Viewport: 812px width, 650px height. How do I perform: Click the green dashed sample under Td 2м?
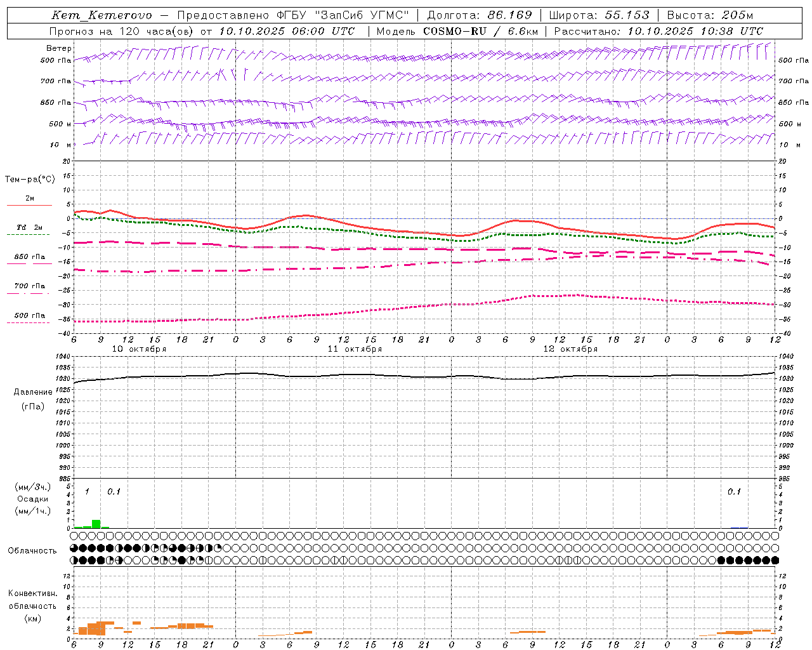pos(28,234)
